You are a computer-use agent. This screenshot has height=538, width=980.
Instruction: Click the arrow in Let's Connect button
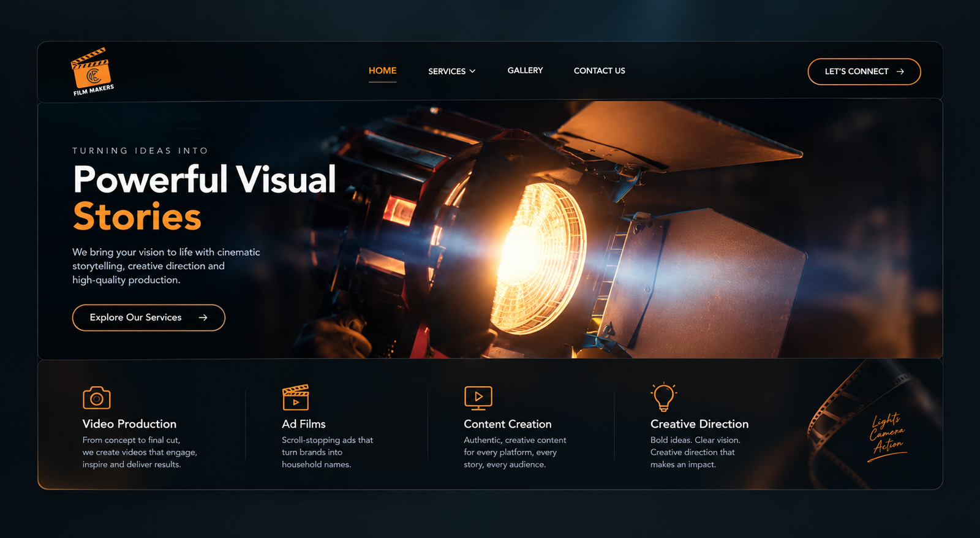900,72
